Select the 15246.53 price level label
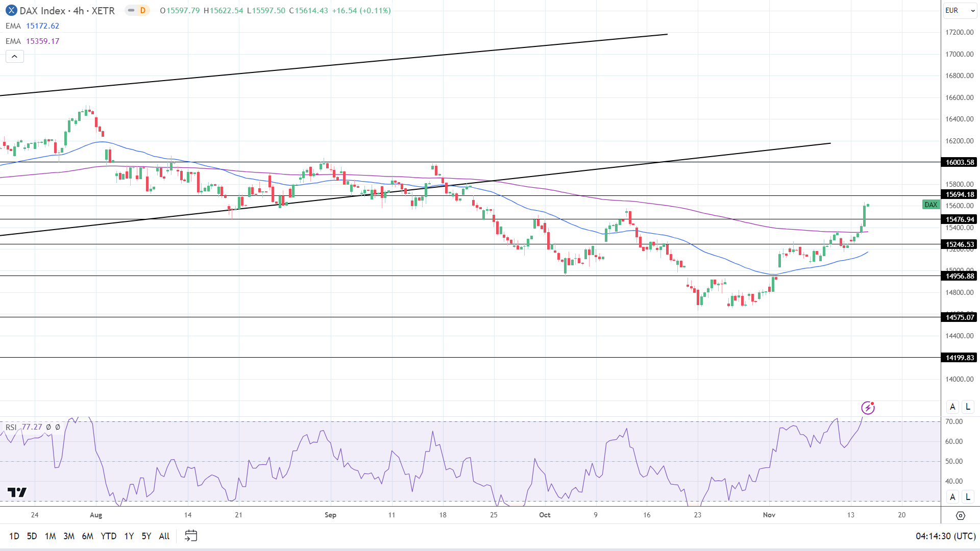 959,244
